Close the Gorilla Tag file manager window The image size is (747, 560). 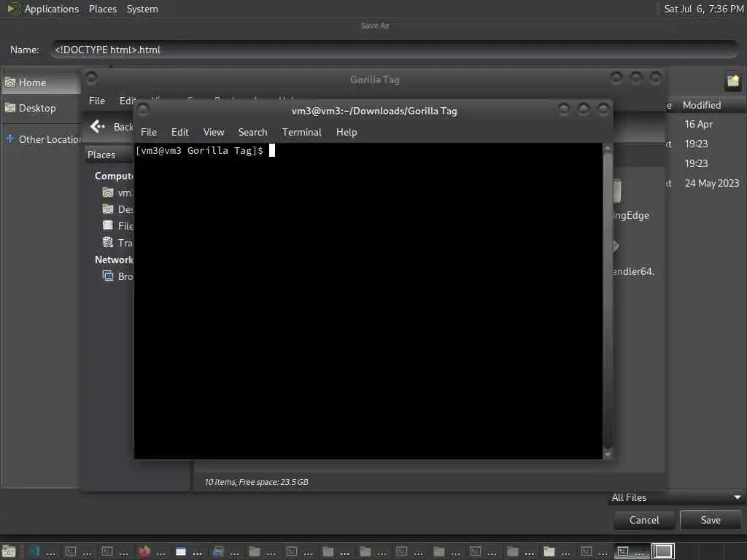pos(656,77)
